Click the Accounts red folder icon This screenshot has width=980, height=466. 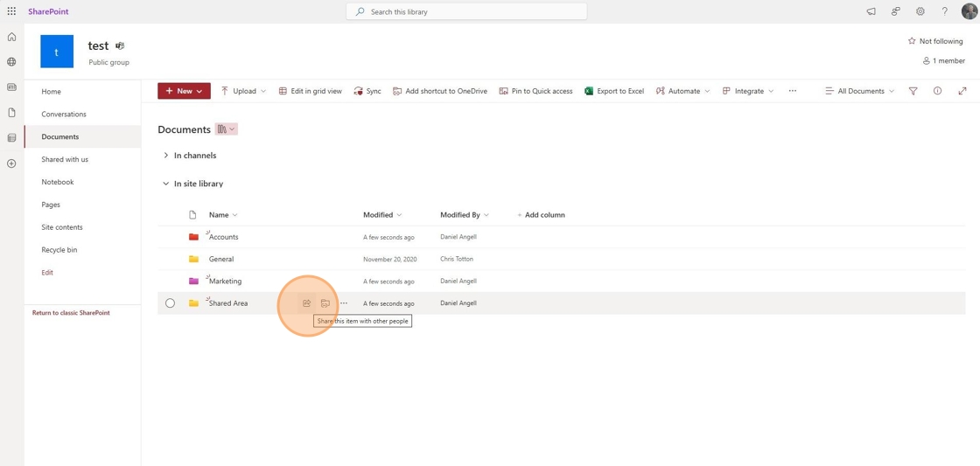click(x=193, y=237)
